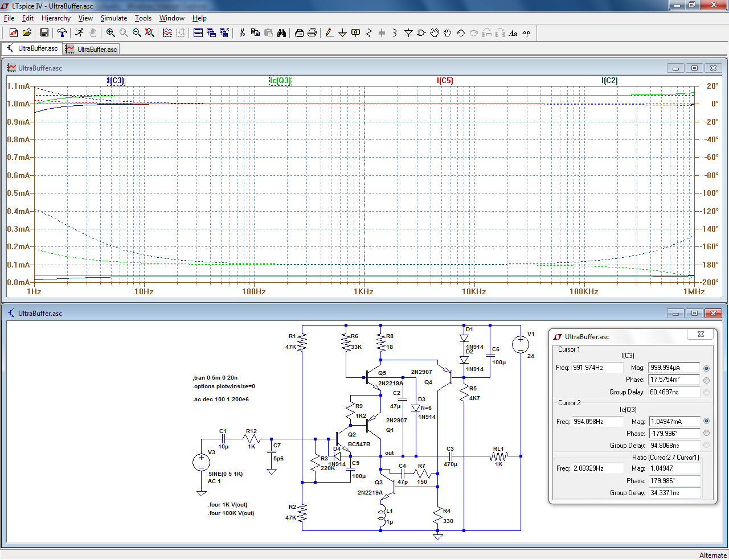Open the Window menu
This screenshot has width=729, height=560.
tap(172, 18)
